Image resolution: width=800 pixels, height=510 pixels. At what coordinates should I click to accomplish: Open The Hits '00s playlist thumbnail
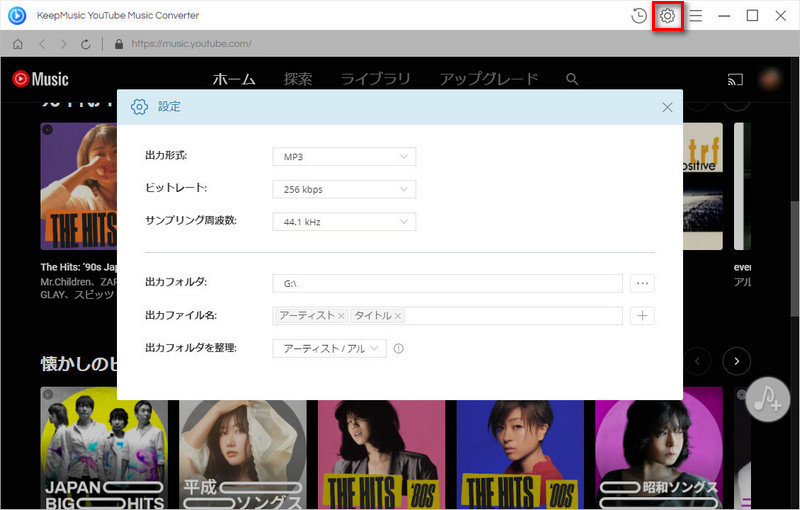pos(520,454)
